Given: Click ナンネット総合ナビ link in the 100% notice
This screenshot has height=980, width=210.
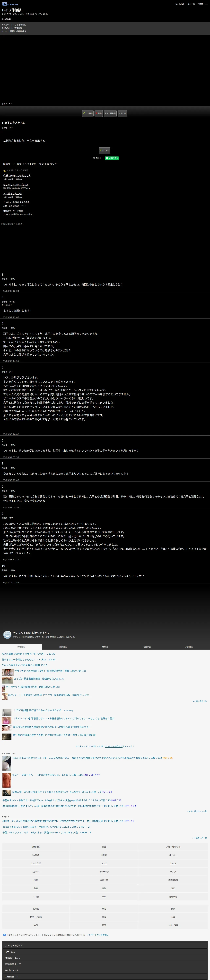Looking at the screenshot, I should pos(114,746).
